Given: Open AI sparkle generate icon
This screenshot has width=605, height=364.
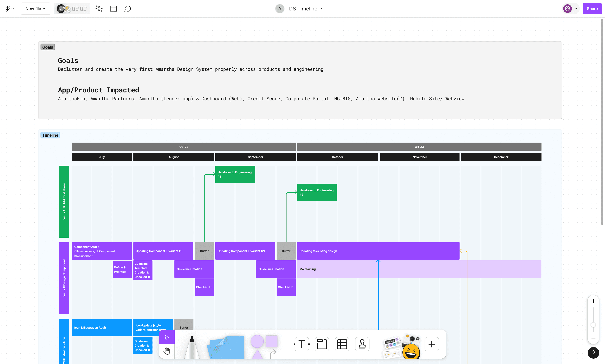Looking at the screenshot, I should [x=99, y=9].
